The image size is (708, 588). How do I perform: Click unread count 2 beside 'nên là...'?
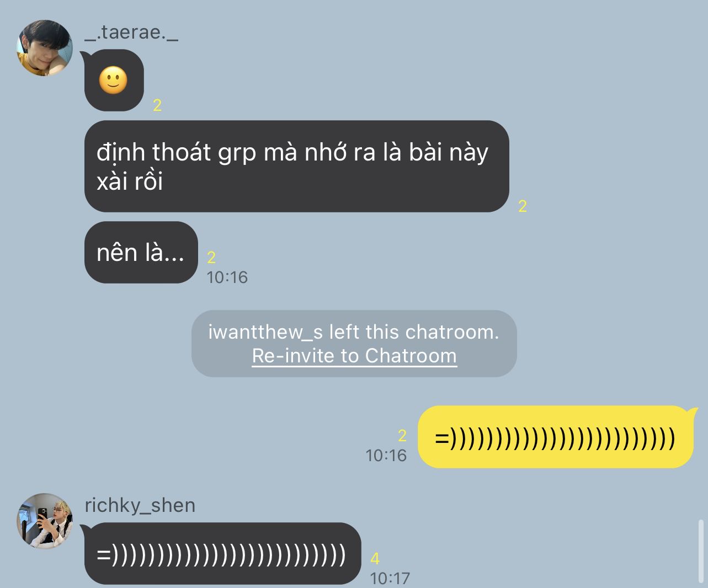click(x=211, y=257)
